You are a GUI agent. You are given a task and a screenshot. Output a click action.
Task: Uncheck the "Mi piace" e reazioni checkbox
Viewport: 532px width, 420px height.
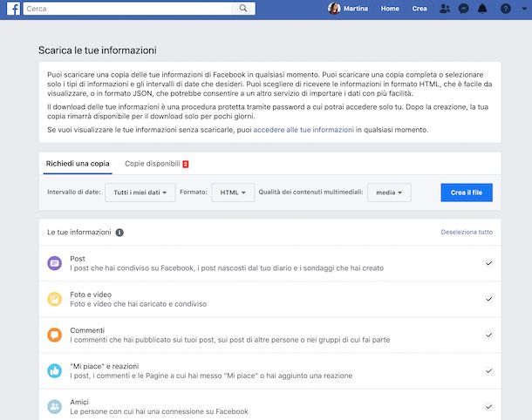coord(489,371)
